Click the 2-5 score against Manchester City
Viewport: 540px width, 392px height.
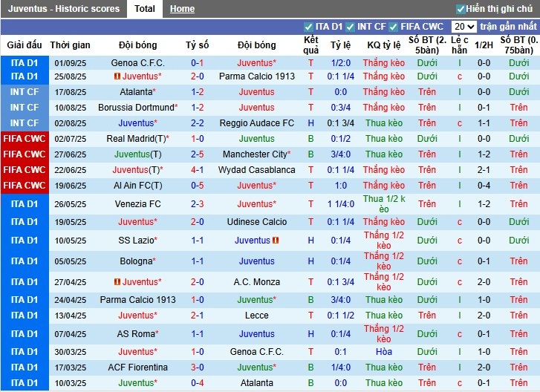coord(197,154)
